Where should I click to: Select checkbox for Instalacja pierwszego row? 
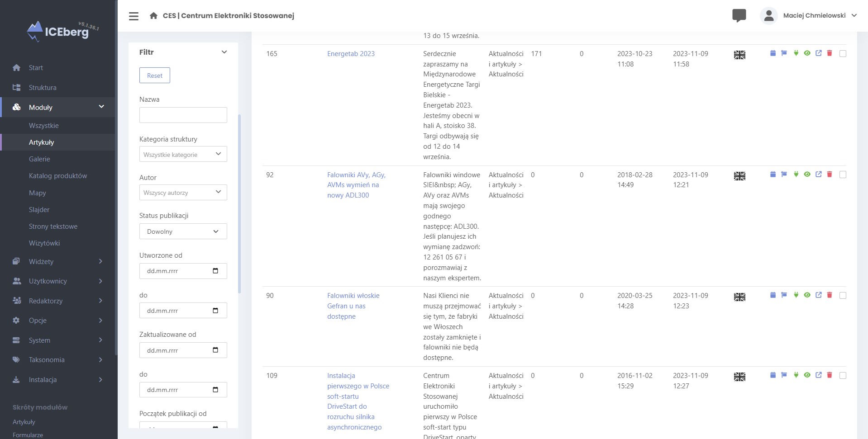[x=843, y=375]
